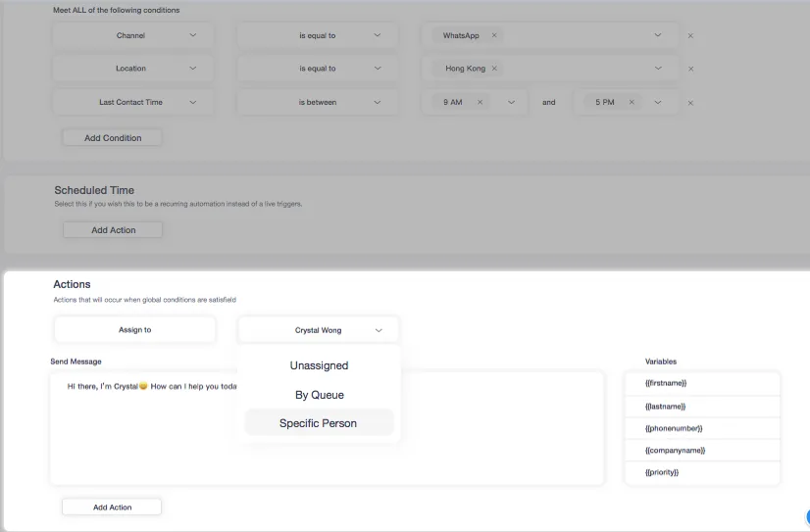The height and width of the screenshot is (532, 810).
Task: Open the Channel field dropdown
Action: [133, 35]
